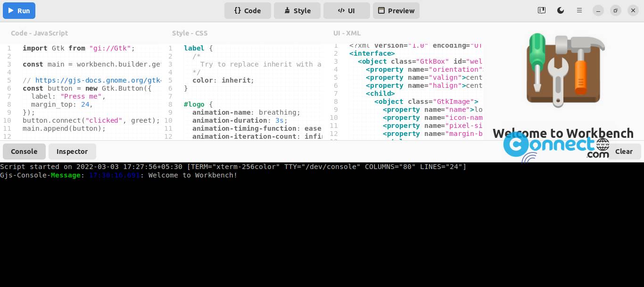The image size is (644, 287).
Task: Place cursor on 'const main = workbench.builder' line
Action: [91, 64]
